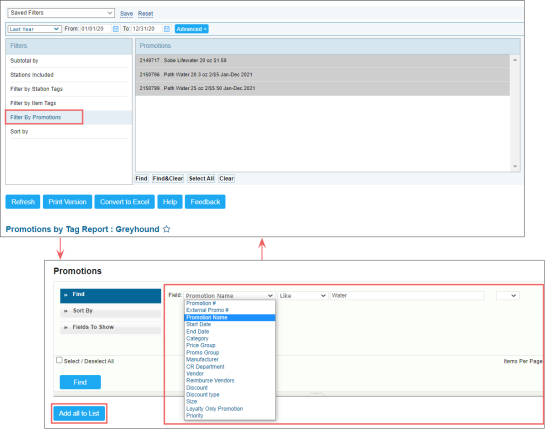Open the Like operator dropdown
Viewport: 550px width, 434px height.
(303, 296)
